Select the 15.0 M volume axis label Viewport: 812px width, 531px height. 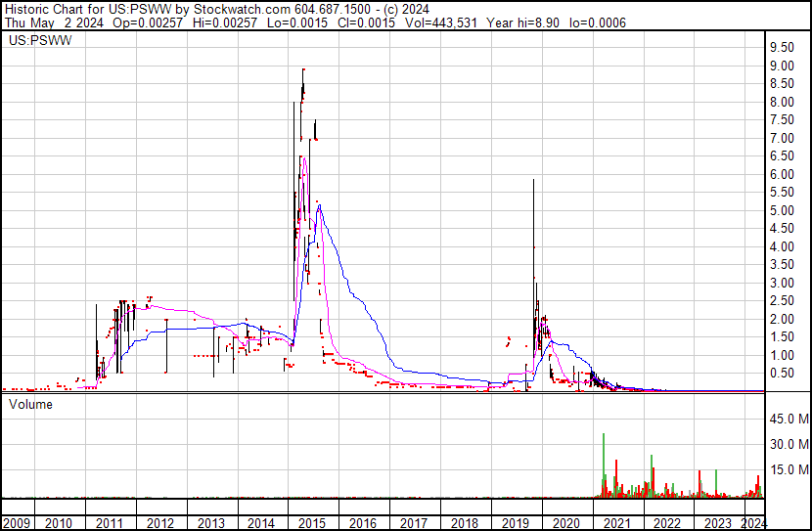(x=789, y=469)
